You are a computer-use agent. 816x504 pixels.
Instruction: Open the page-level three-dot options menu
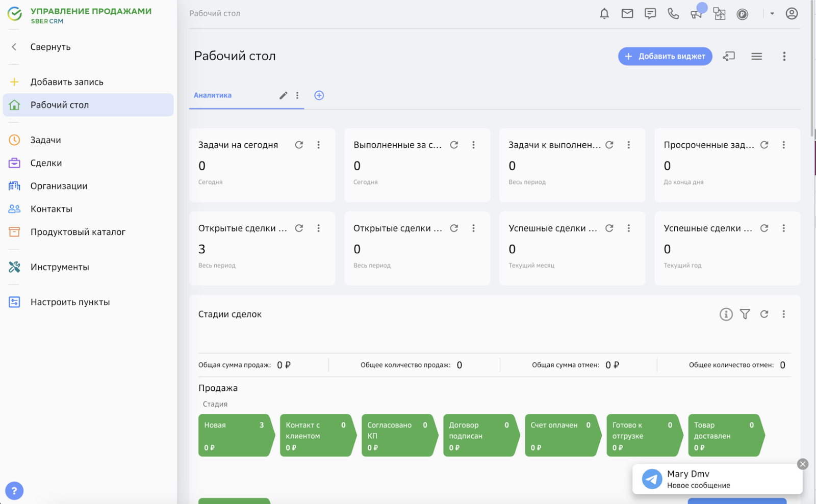(784, 57)
